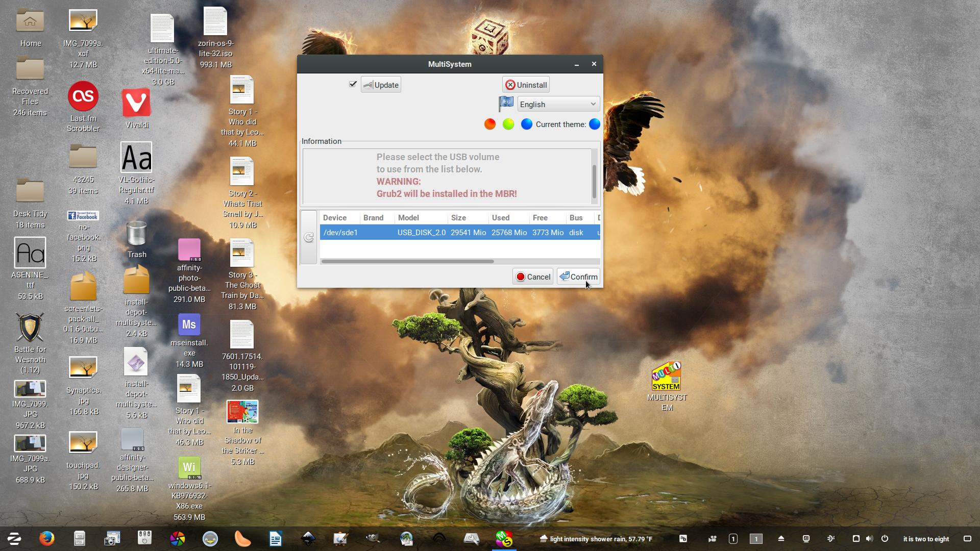Image resolution: width=980 pixels, height=551 pixels.
Task: Sort devices by Free column header
Action: click(540, 218)
